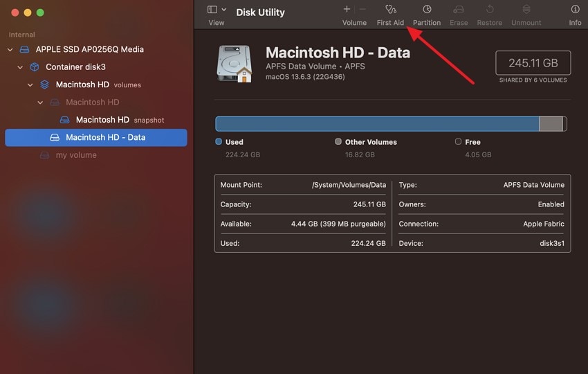This screenshot has width=588, height=374.
Task: Click the Volume label in toolbar
Action: point(354,23)
